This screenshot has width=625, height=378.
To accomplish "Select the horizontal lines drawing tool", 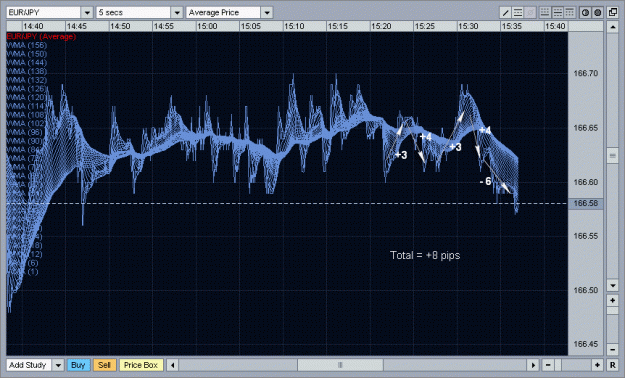I will pos(518,13).
